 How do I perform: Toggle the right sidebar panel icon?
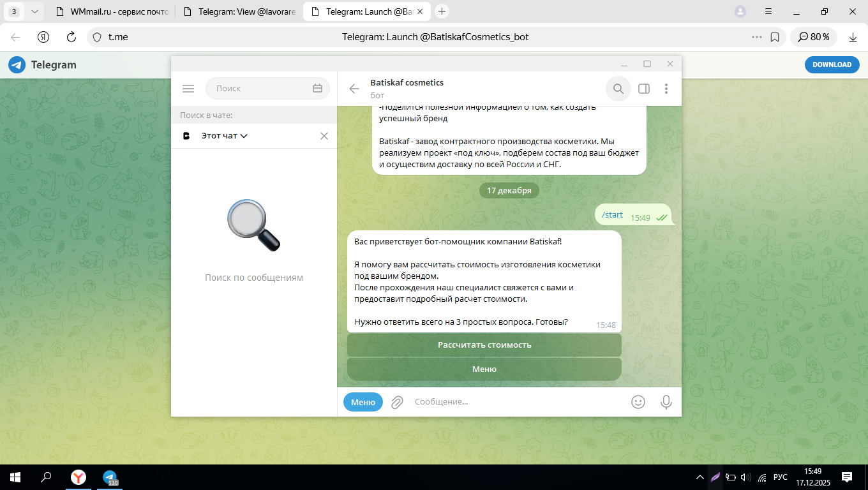644,89
